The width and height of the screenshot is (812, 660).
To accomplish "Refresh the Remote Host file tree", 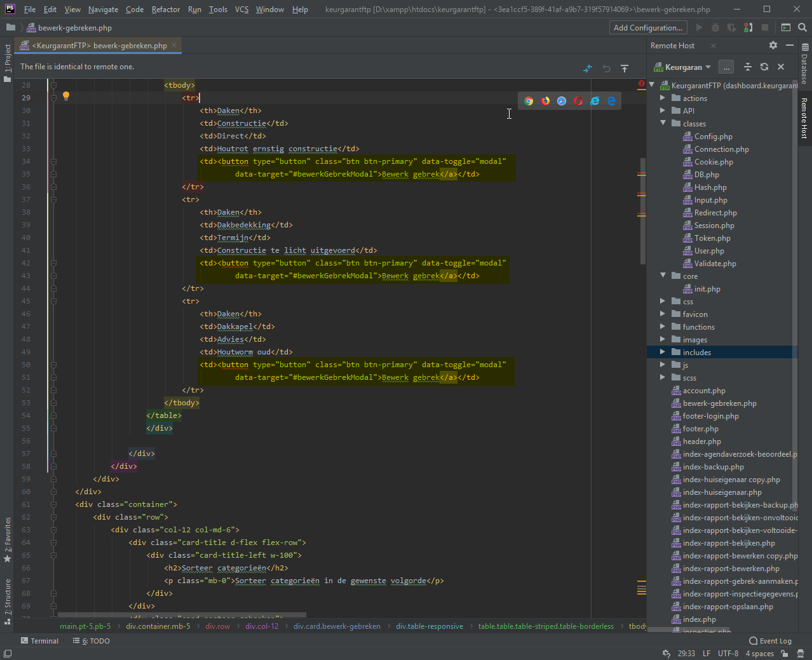I will (x=764, y=67).
